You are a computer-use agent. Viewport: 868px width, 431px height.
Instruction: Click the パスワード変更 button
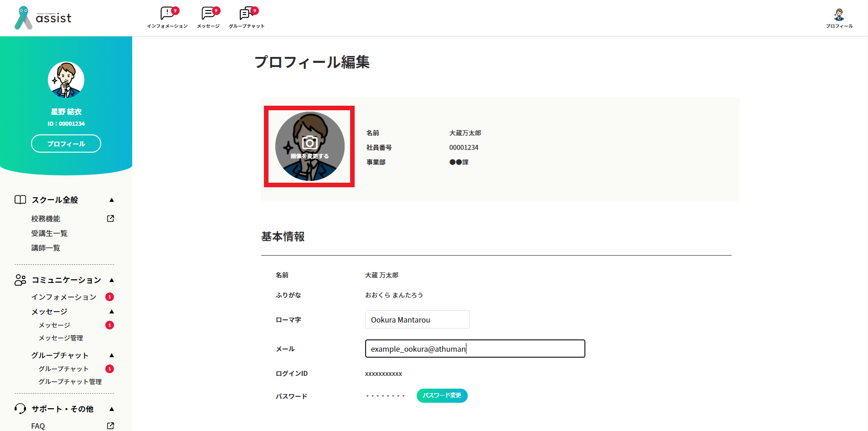tap(442, 395)
